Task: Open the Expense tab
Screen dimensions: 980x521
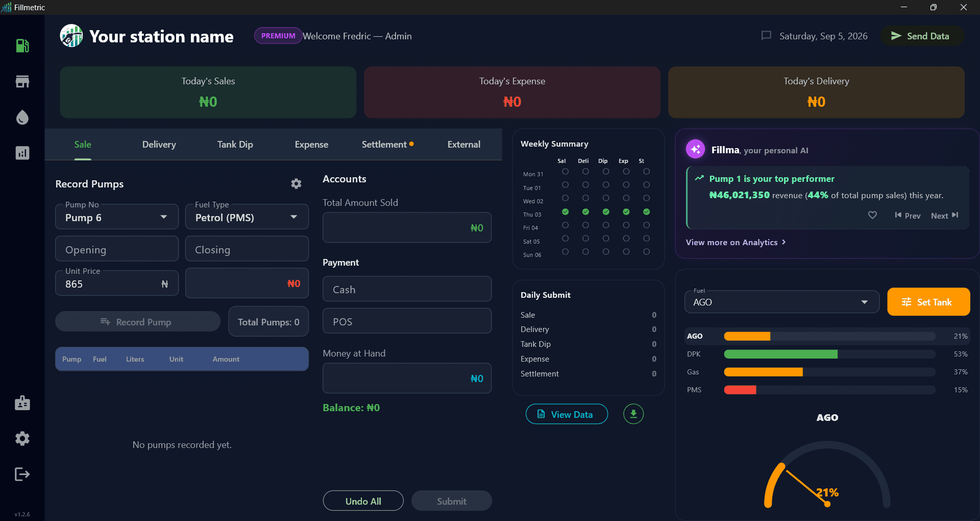Action: pos(311,145)
